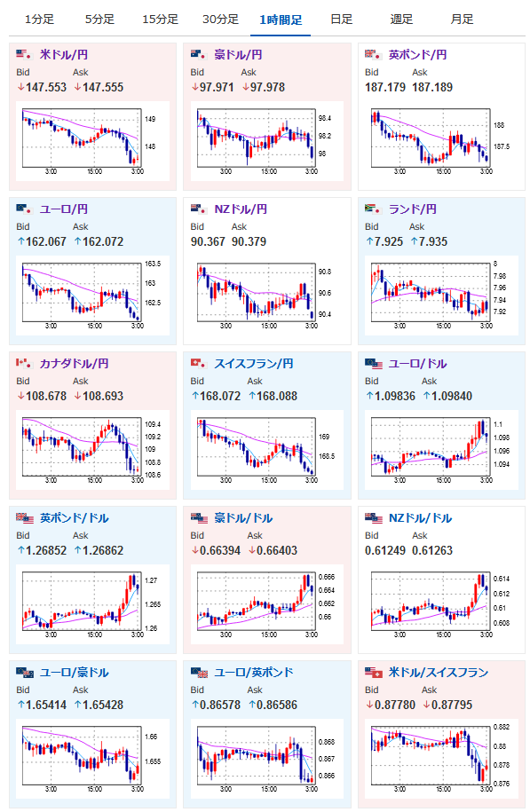
Task: Click the flag icon for 米ドル/スイスフラン
Action: (x=374, y=673)
